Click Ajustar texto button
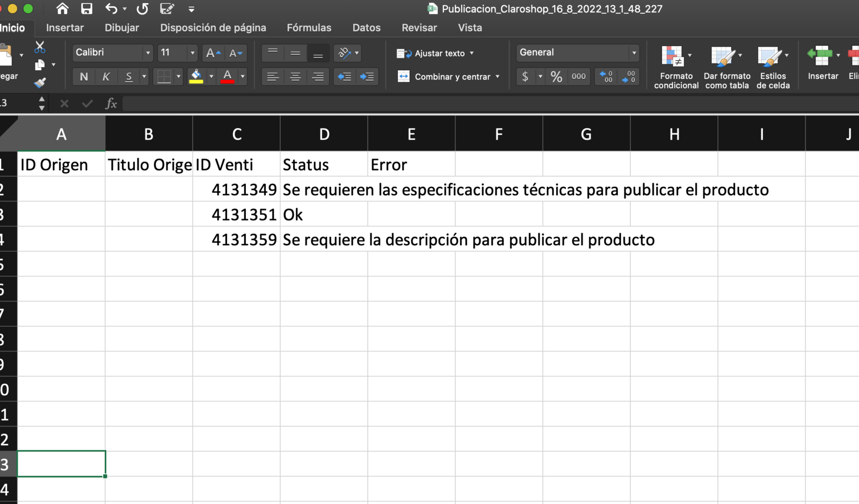The image size is (859, 504). (x=431, y=53)
